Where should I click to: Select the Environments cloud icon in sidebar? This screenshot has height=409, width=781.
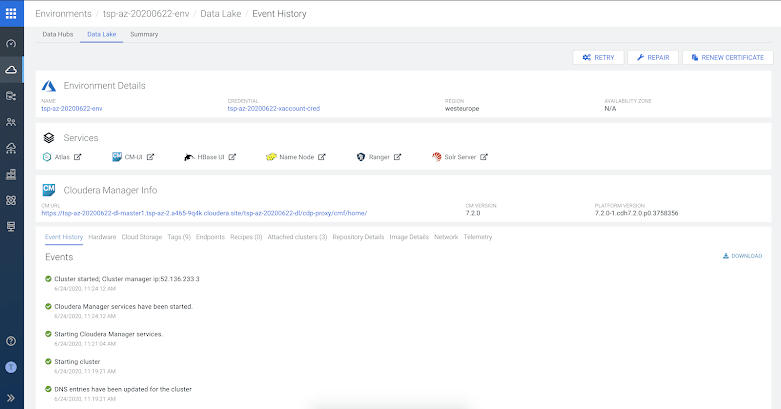[x=11, y=70]
